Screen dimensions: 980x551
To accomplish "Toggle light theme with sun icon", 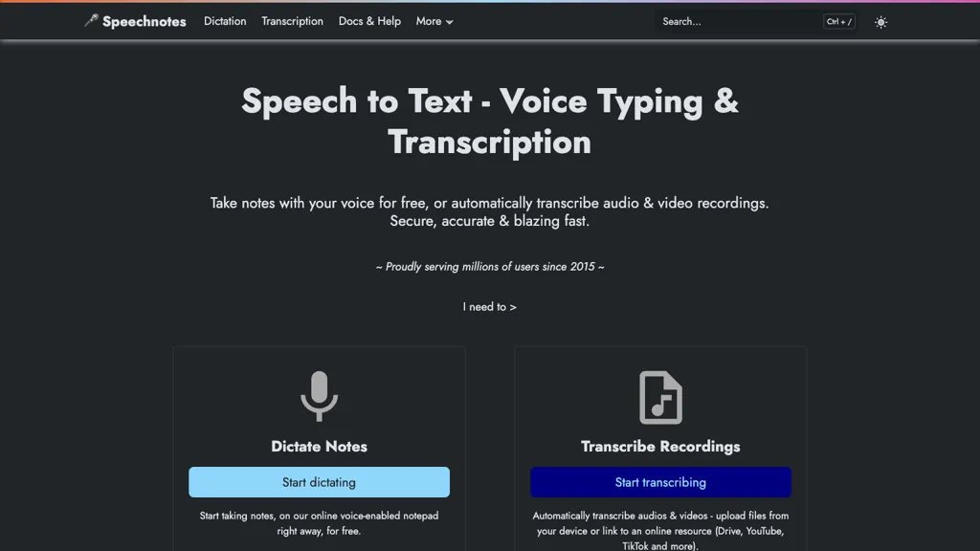I will [x=880, y=22].
